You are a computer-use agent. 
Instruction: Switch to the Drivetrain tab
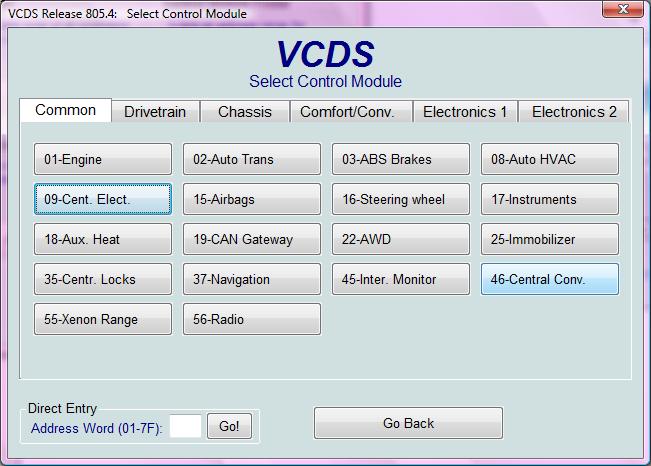click(155, 111)
